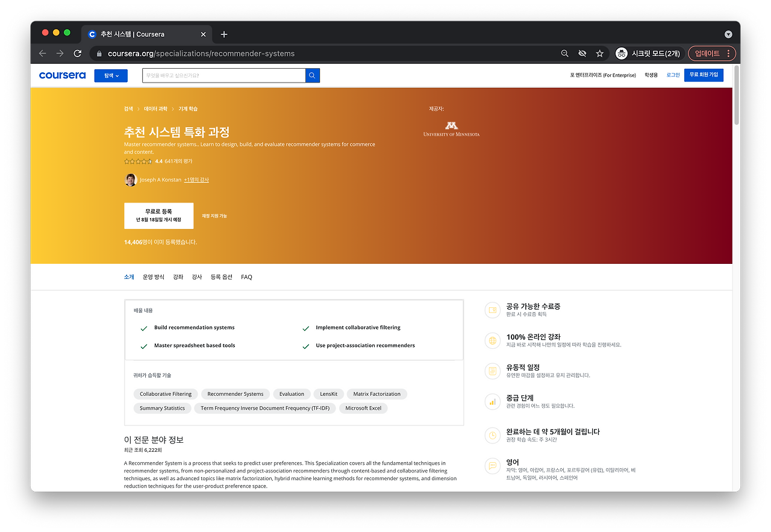This screenshot has height=532, width=771.
Task: Click the LensKit skill tag
Action: 329,394
